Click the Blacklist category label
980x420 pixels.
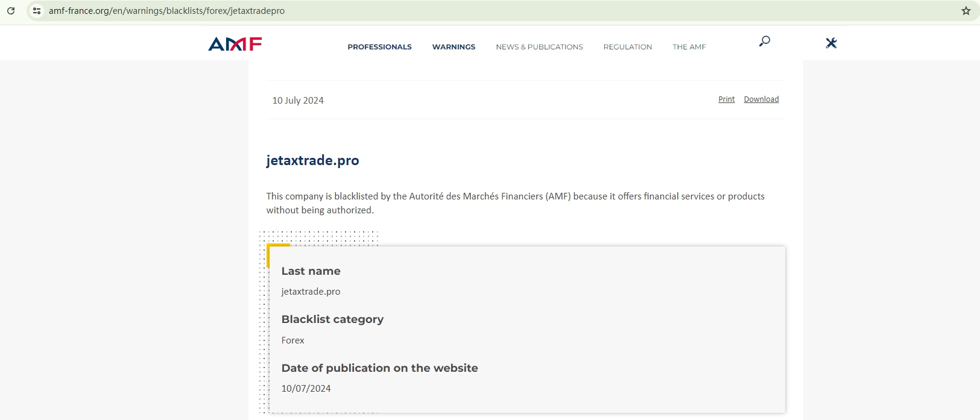pyautogui.click(x=332, y=319)
